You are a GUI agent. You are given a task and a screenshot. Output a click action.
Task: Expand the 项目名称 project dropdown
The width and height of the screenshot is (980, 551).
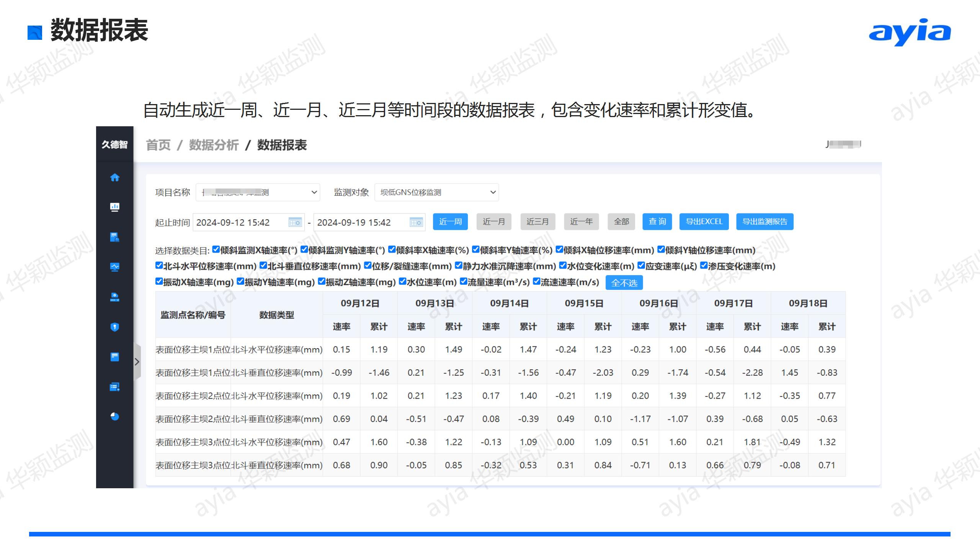(257, 192)
